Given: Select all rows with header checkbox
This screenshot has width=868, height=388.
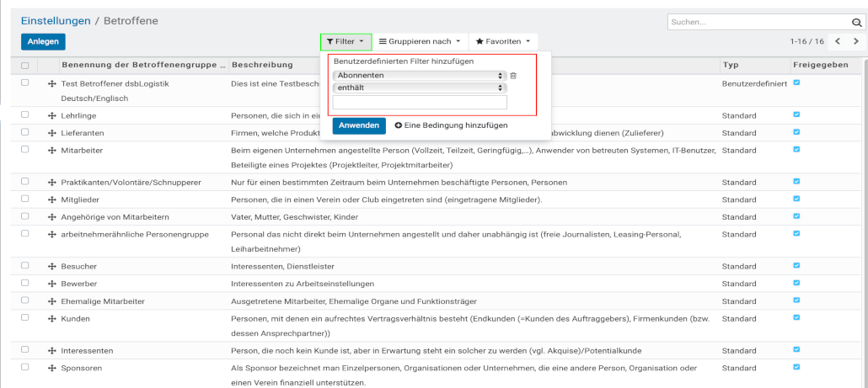Looking at the screenshot, I should click(24, 66).
